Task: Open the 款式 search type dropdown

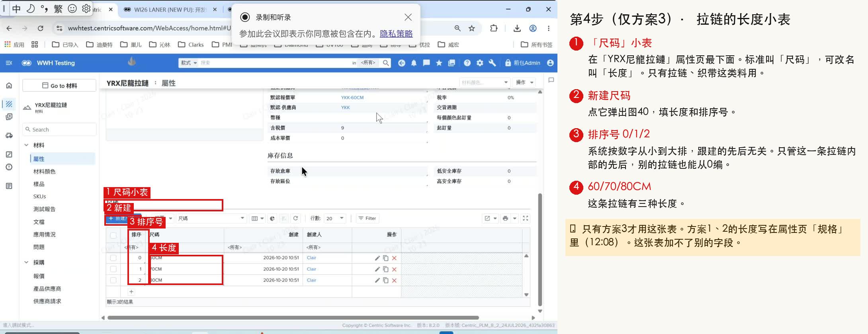Action: [x=189, y=63]
